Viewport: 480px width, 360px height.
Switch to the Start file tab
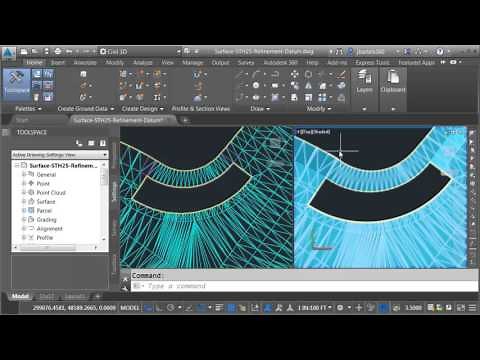(22, 120)
